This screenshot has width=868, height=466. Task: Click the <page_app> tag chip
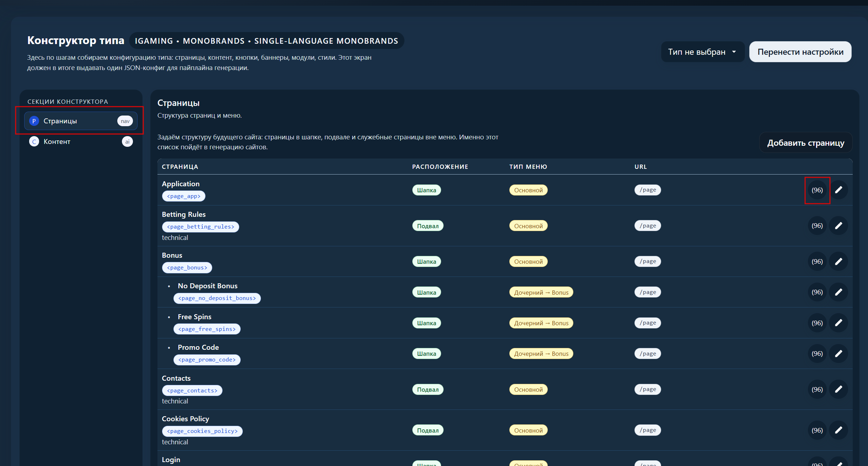point(184,196)
